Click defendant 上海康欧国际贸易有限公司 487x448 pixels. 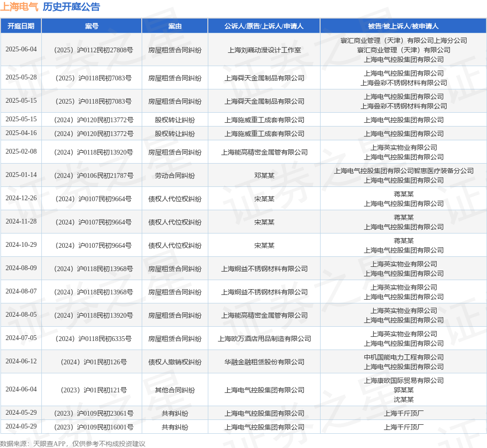tap(404, 380)
